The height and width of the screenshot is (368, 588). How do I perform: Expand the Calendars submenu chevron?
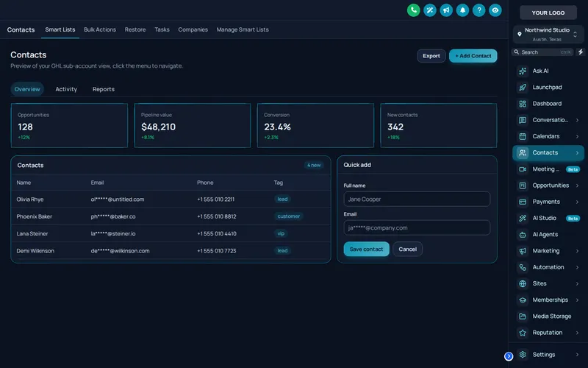click(x=577, y=136)
